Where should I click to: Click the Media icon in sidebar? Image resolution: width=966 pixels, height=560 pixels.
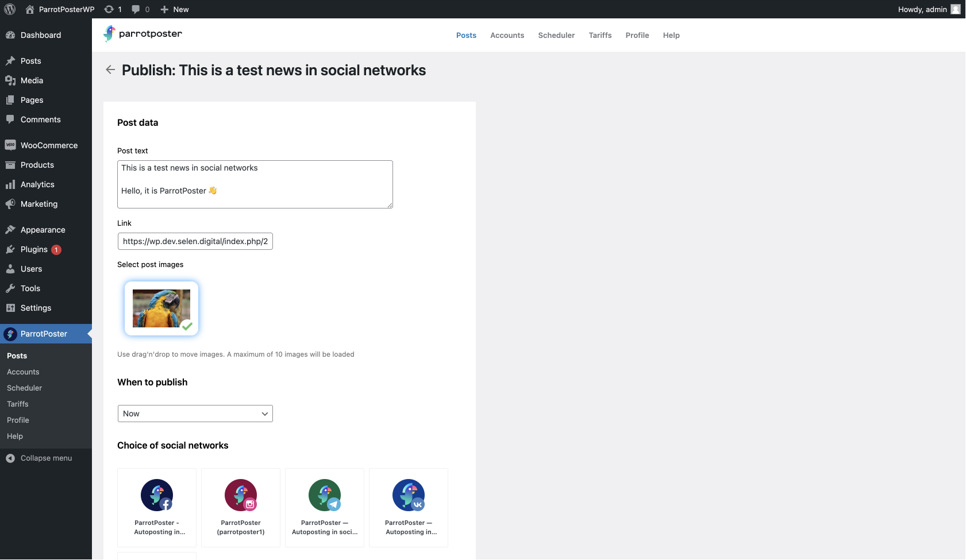[x=10, y=80]
